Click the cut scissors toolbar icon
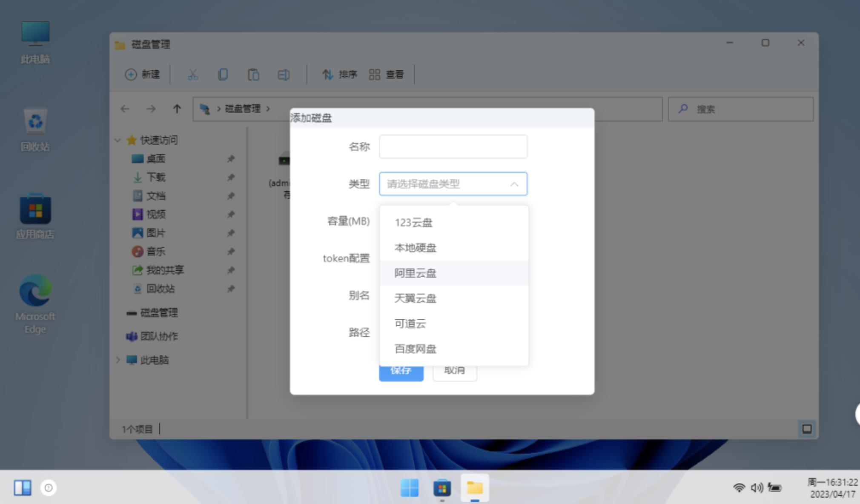The height and width of the screenshot is (504, 860). pyautogui.click(x=193, y=75)
